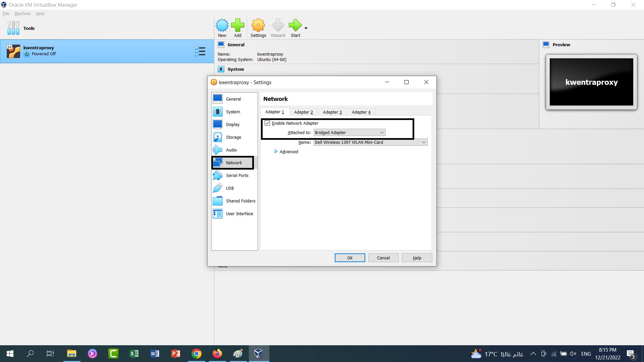Switch to the Adapter 2 tab
Screen dimensions: 644x362
[x=304, y=112]
